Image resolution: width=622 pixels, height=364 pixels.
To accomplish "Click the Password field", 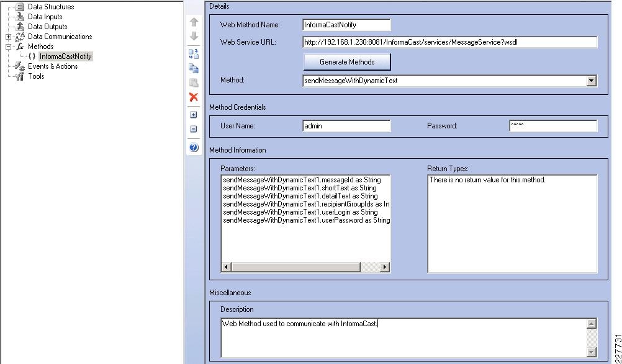I will coord(553,126).
